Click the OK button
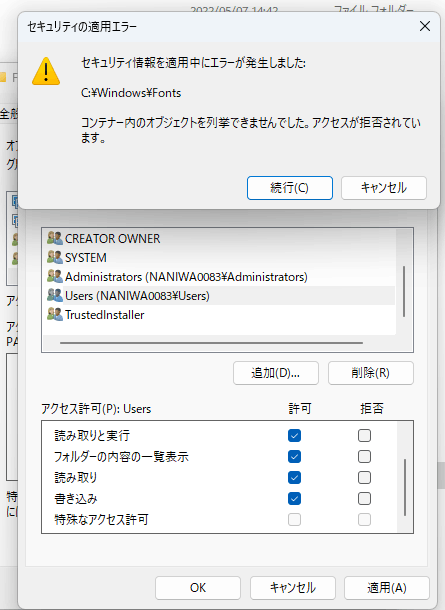Screen dimensions: 445x610 (198, 588)
